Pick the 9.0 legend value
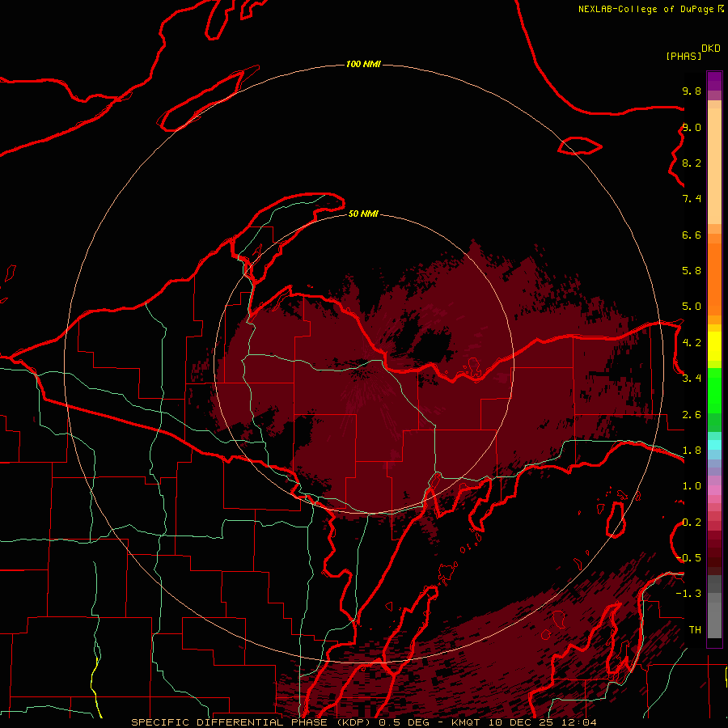Viewport: 728px width, 728px height. coord(692,127)
